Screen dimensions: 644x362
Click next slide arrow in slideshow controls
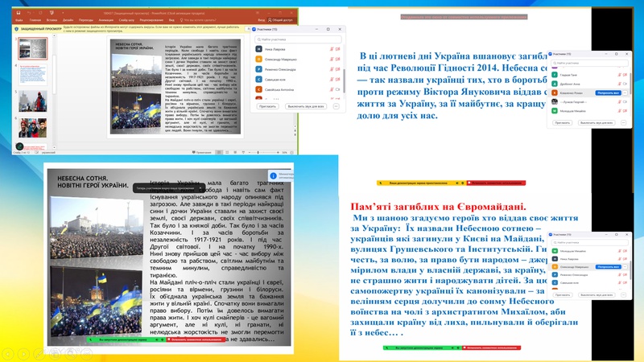pos(23,353)
